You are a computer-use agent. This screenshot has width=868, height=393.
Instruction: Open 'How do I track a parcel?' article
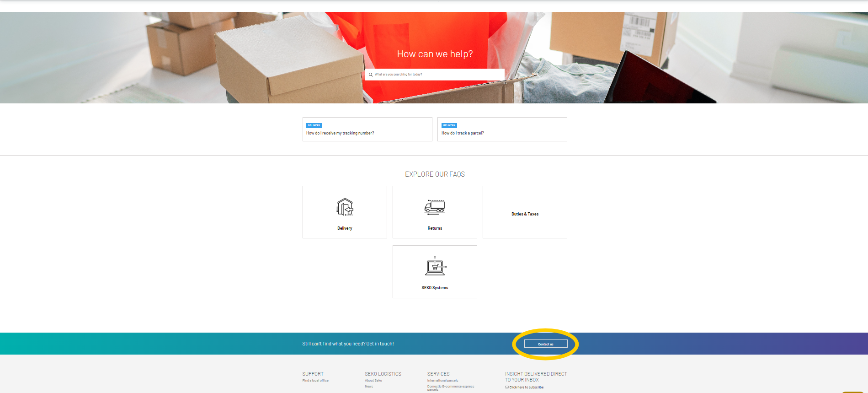pyautogui.click(x=463, y=133)
